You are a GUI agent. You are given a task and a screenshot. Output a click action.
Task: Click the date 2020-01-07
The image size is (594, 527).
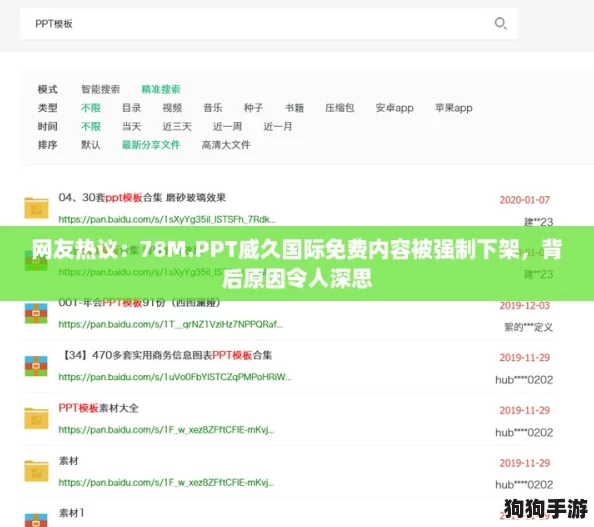(x=525, y=200)
